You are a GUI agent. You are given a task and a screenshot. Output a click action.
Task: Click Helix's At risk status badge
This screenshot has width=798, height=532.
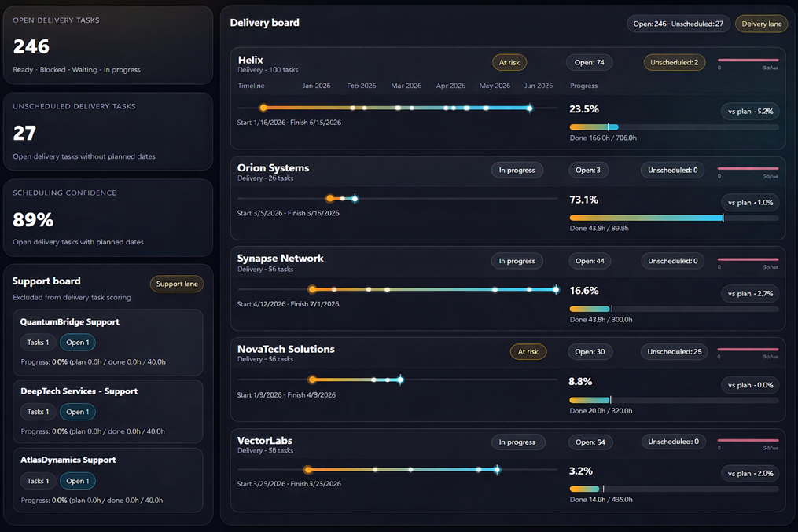(x=509, y=62)
